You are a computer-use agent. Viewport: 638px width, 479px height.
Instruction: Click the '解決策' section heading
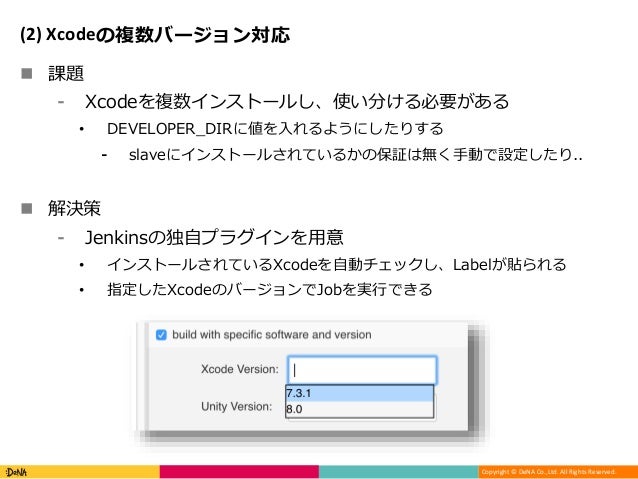(74, 208)
